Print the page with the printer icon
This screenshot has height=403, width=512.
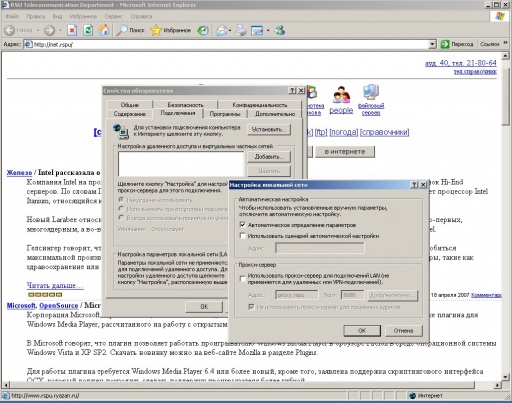241,30
